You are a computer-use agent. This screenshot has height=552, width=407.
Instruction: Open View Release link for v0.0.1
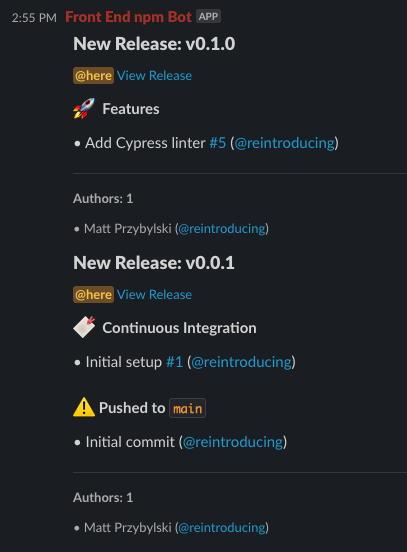click(154, 294)
